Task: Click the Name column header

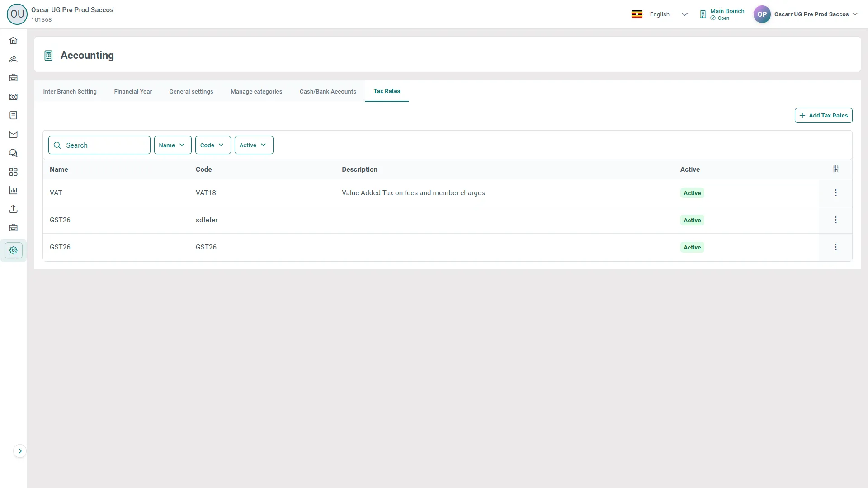Action: [x=59, y=169]
